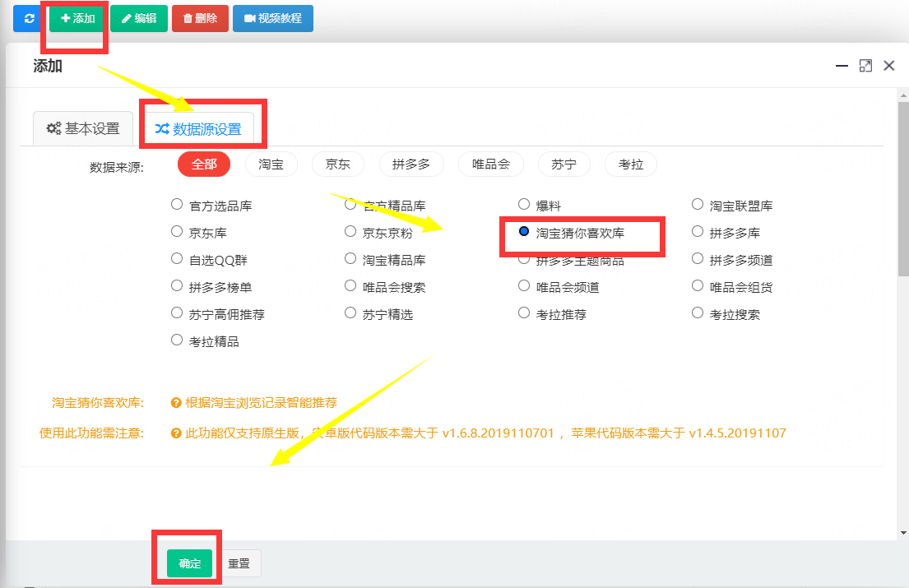Select the 京东库 radio option
The height and width of the screenshot is (588, 909).
click(177, 232)
